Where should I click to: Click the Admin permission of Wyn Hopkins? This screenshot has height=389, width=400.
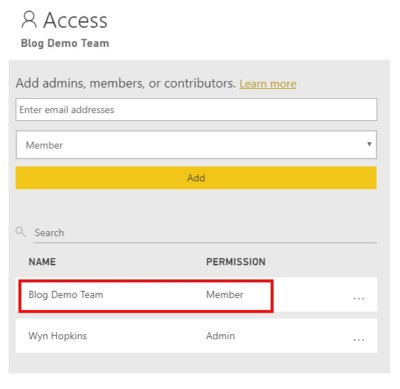220,336
